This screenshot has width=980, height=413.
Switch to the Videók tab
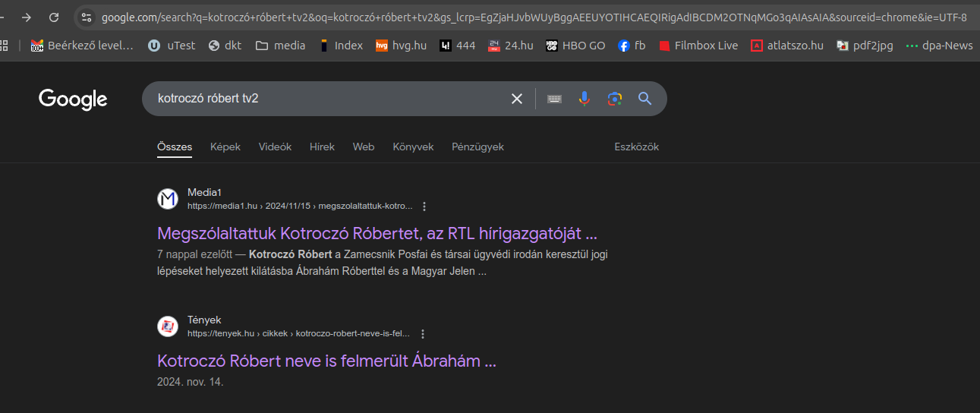[275, 147]
